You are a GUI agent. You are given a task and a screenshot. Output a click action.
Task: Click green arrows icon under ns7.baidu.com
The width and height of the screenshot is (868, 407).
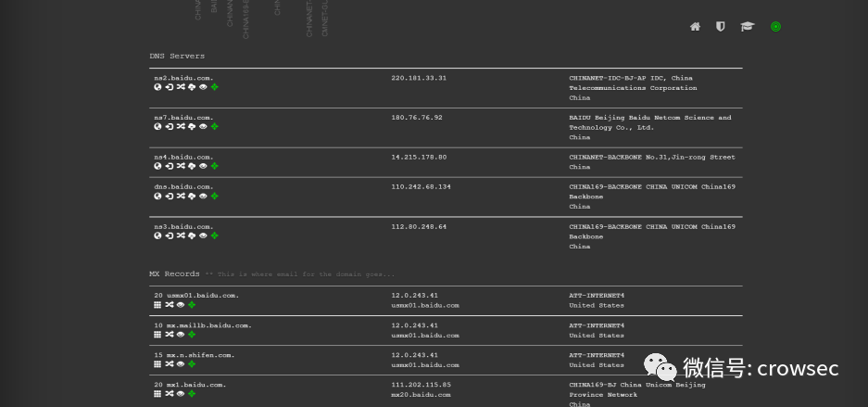click(x=214, y=126)
